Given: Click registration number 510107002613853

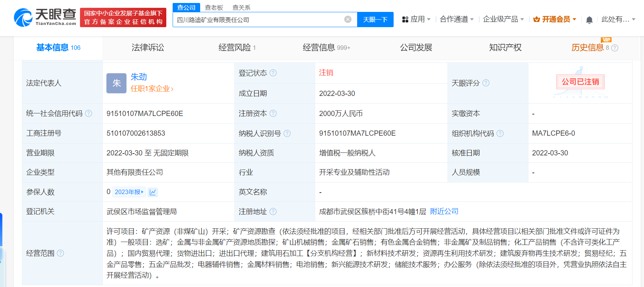Looking at the screenshot, I should [136, 133].
